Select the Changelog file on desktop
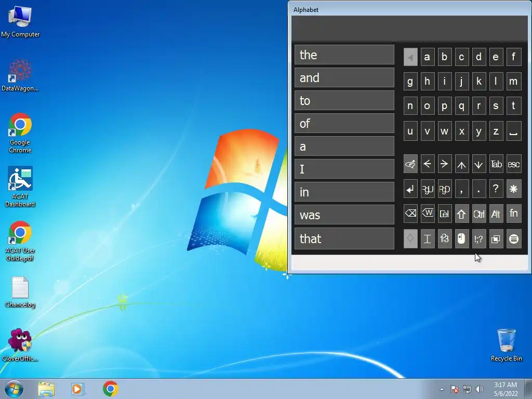 click(x=20, y=292)
